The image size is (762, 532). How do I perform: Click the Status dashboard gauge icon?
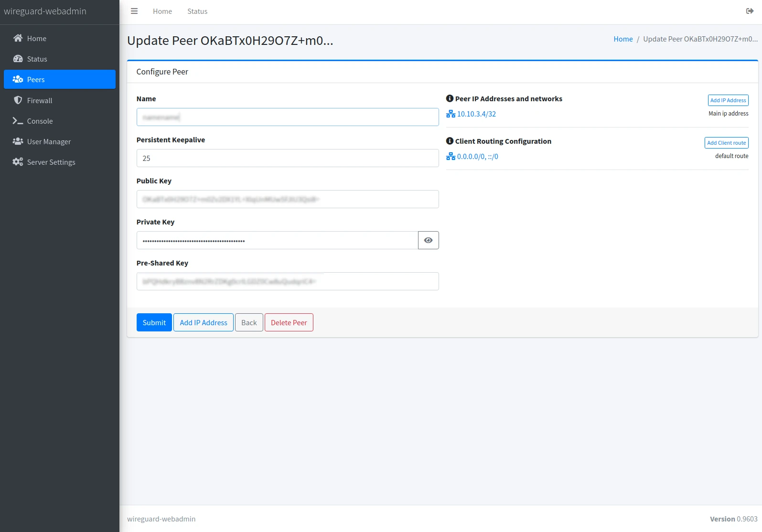point(18,59)
